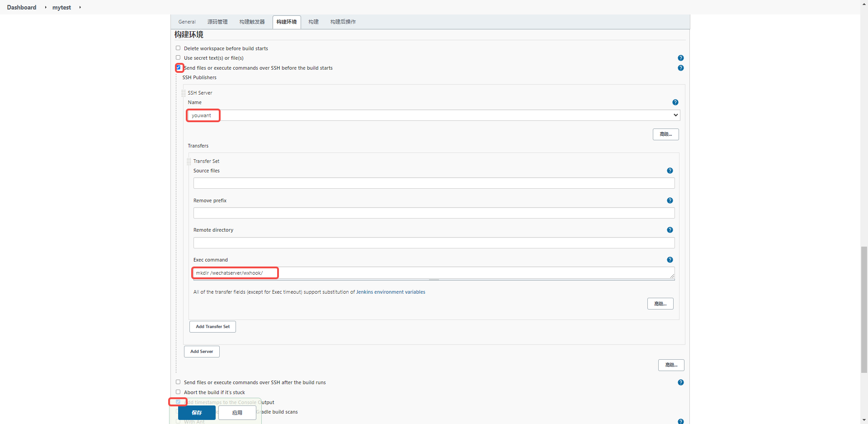Open help for Use secret text(s) or file(s)
Viewport: 868px width, 424px height.
point(681,58)
